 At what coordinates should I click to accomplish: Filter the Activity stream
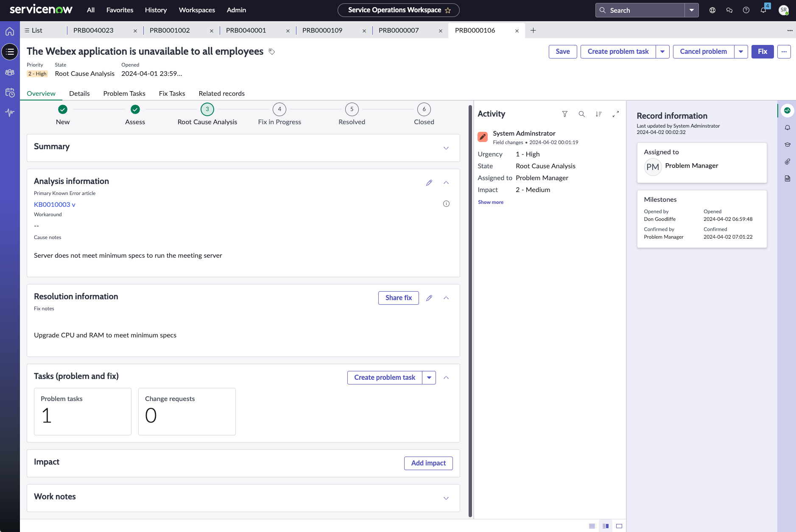[x=565, y=114]
